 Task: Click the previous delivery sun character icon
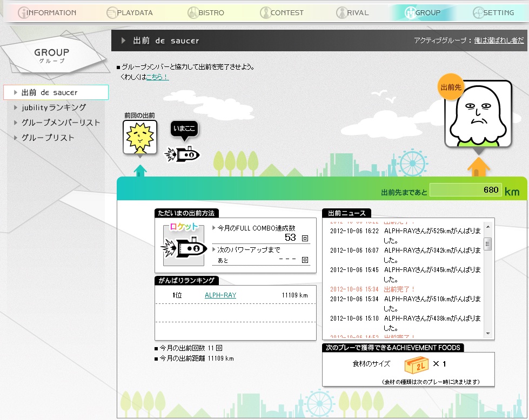140,137
